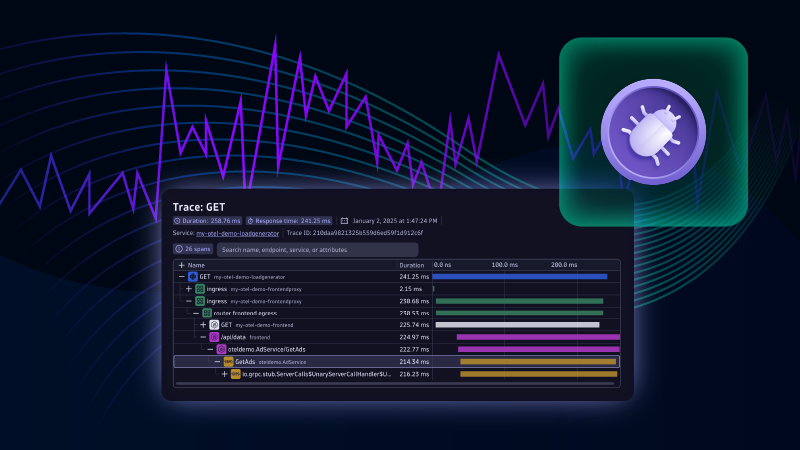
Task: Expand all spans using Name header plus
Action: click(181, 265)
